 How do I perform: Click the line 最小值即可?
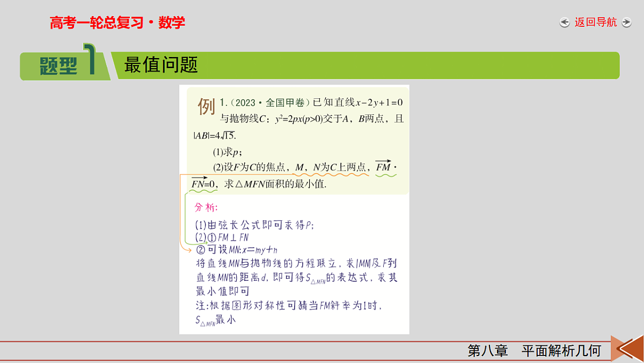point(223,292)
